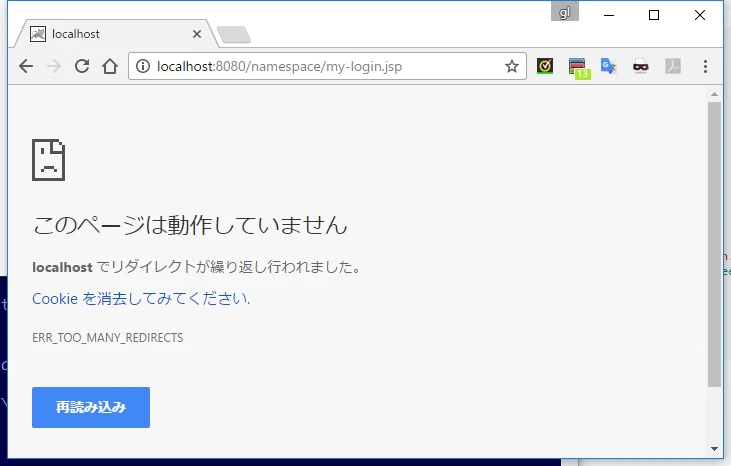Close the Chrome window

click(x=700, y=15)
